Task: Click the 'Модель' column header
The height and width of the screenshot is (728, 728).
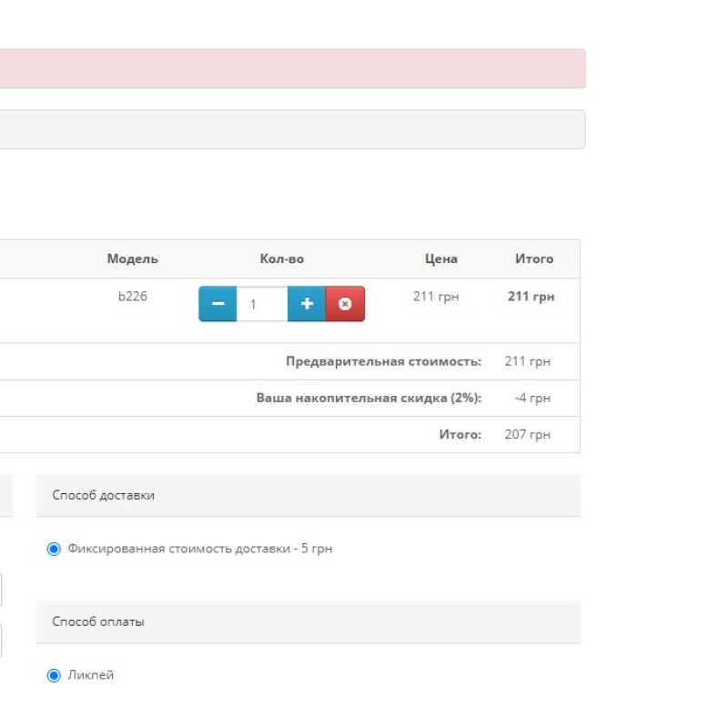Action: [x=132, y=258]
